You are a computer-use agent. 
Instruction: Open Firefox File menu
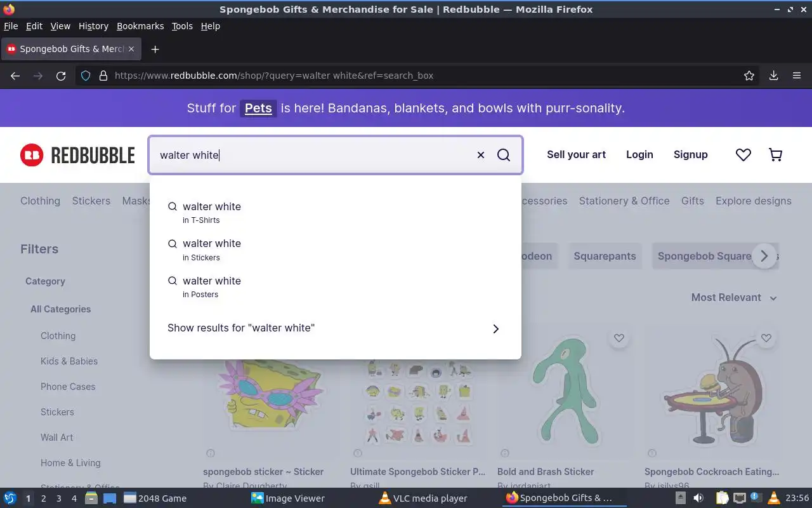pyautogui.click(x=11, y=26)
